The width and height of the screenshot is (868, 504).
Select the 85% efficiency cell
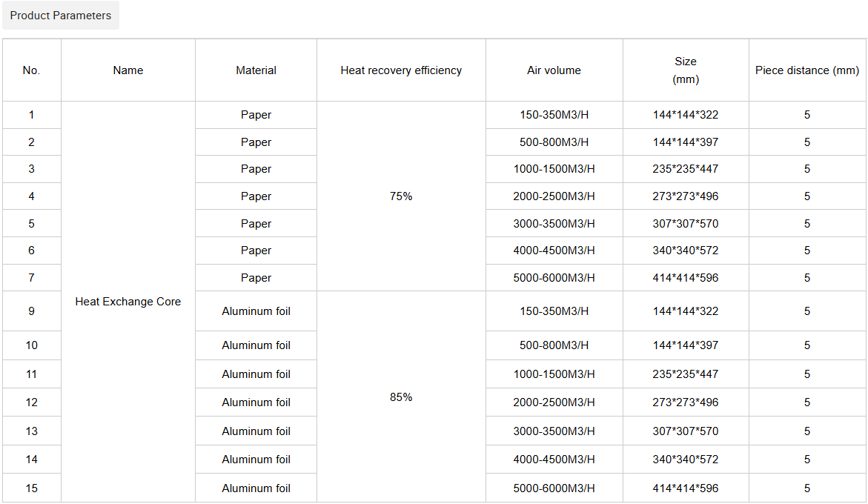click(x=401, y=397)
